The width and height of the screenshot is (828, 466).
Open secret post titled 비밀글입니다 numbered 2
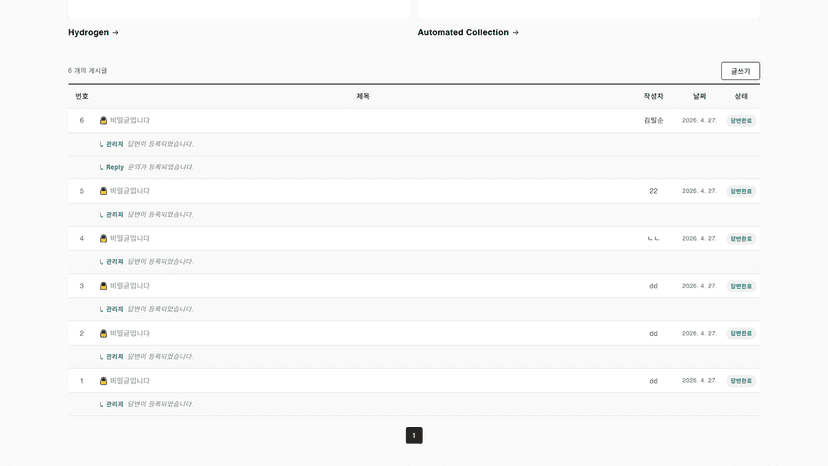[130, 333]
